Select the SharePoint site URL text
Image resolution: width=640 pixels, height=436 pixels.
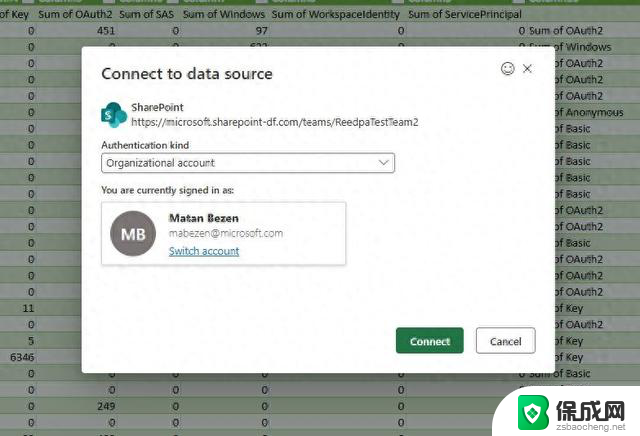tap(275, 122)
